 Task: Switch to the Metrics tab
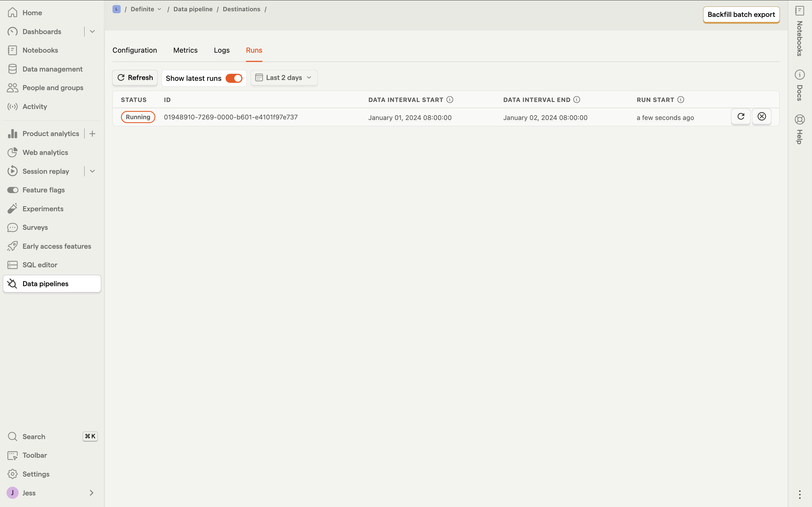pyautogui.click(x=185, y=50)
